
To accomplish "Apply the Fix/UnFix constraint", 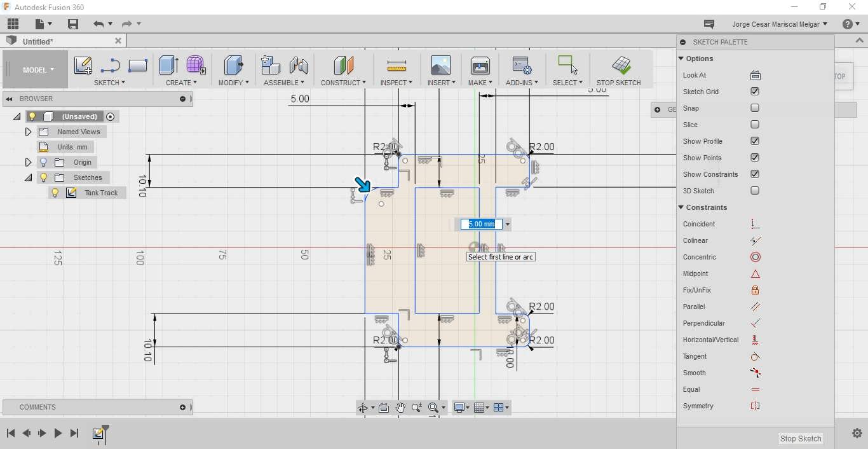I will (x=756, y=290).
